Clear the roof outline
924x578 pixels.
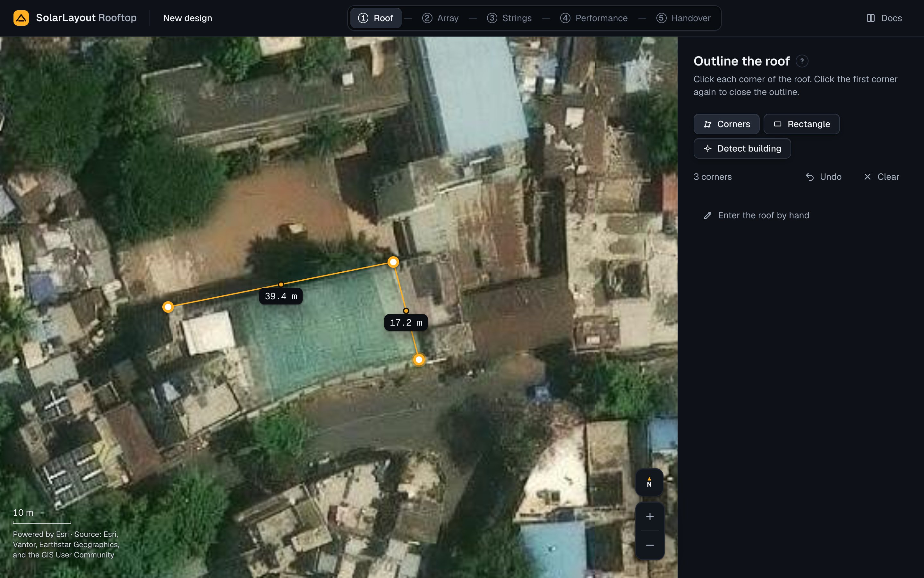tap(881, 177)
